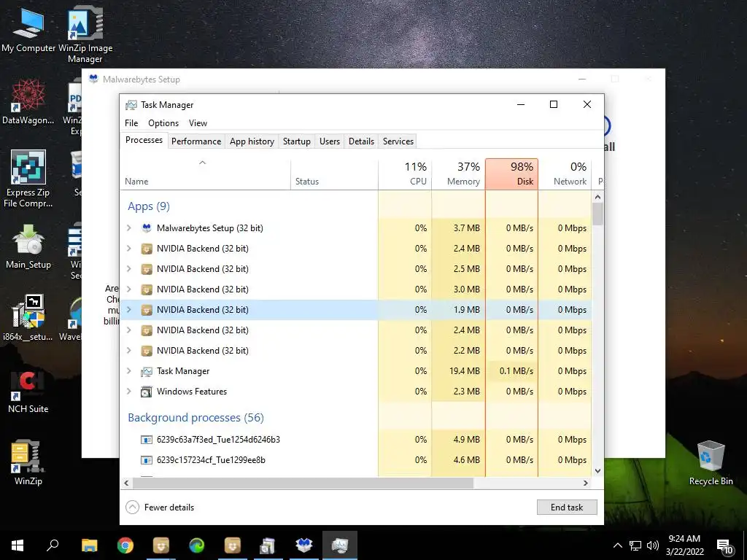Expand the first NVIDIA Backend process
747x560 pixels.
pyautogui.click(x=128, y=249)
